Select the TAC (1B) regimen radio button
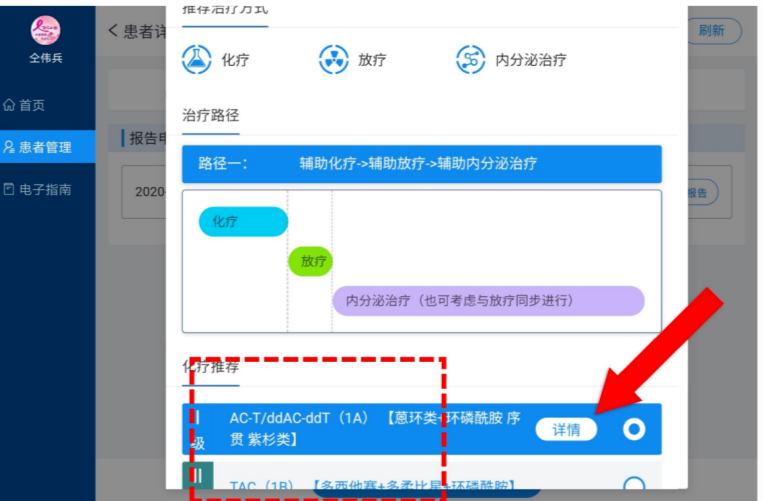Viewport: 763px width, 501px height. [633, 487]
